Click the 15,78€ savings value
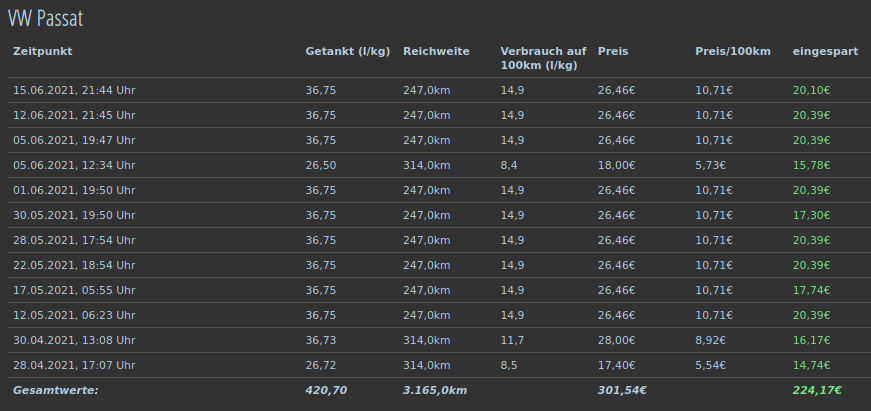 point(812,166)
